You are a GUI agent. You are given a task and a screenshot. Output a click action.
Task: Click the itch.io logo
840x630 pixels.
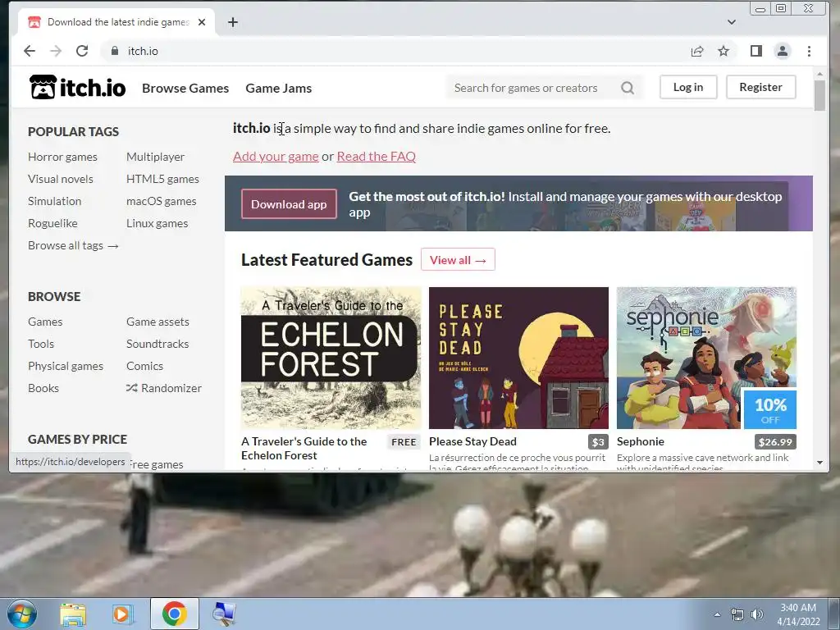[78, 87]
